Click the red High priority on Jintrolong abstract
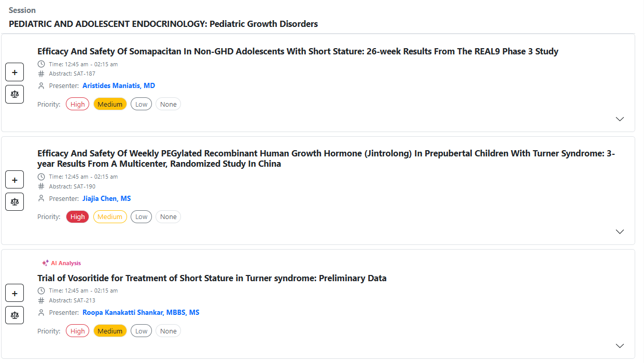 coord(77,217)
